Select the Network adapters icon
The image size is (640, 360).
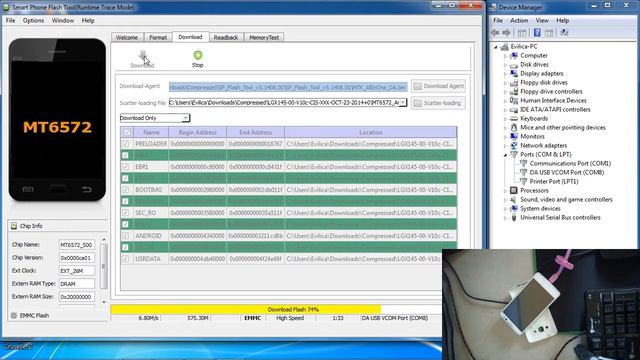514,145
